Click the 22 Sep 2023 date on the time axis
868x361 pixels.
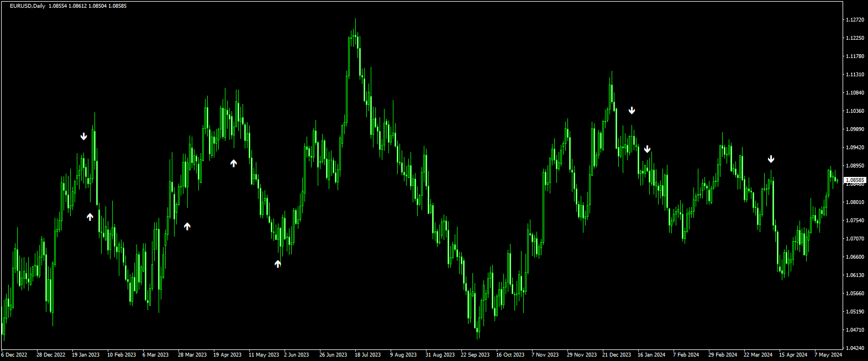pyautogui.click(x=475, y=355)
